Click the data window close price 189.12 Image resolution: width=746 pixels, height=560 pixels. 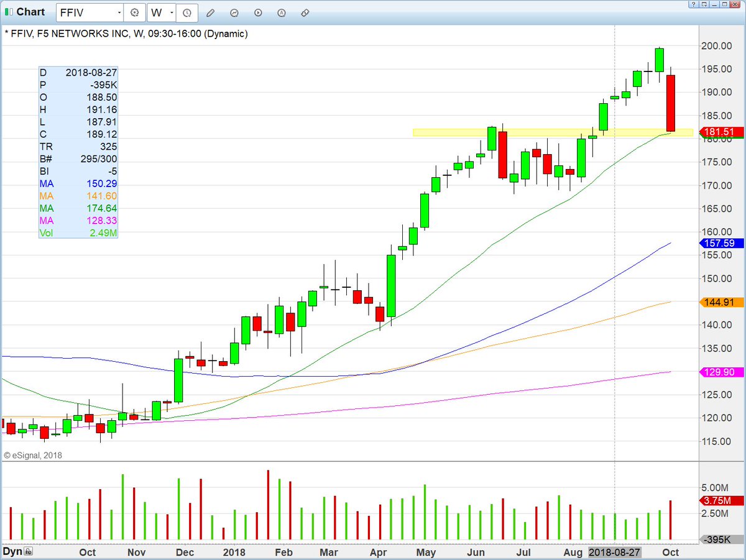(103, 134)
